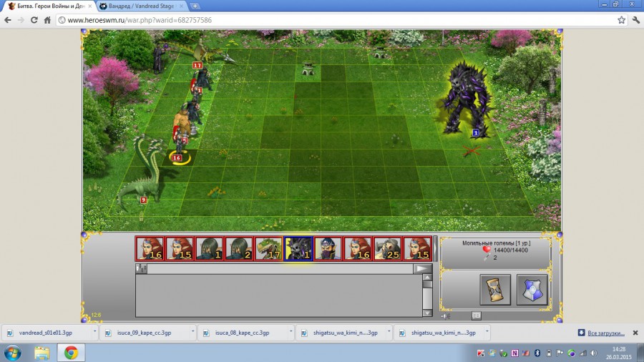Go back with browser back arrow
644x362 pixels.
[x=8, y=20]
